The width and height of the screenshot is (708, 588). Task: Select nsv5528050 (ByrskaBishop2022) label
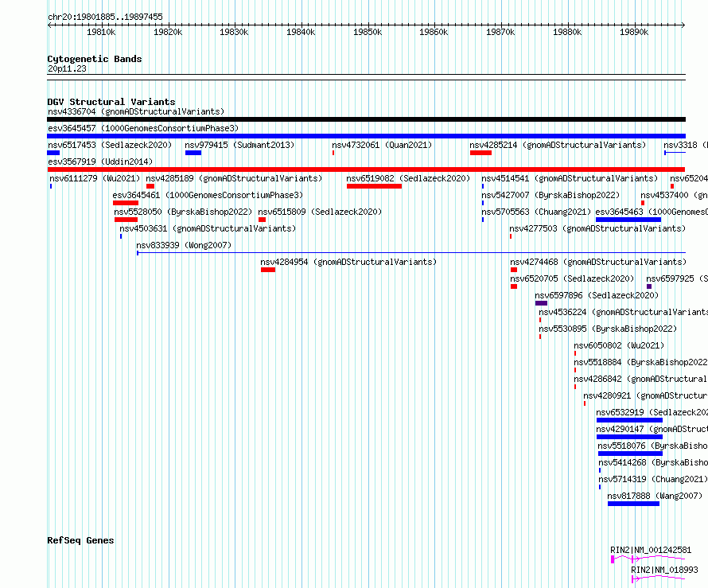click(x=183, y=212)
